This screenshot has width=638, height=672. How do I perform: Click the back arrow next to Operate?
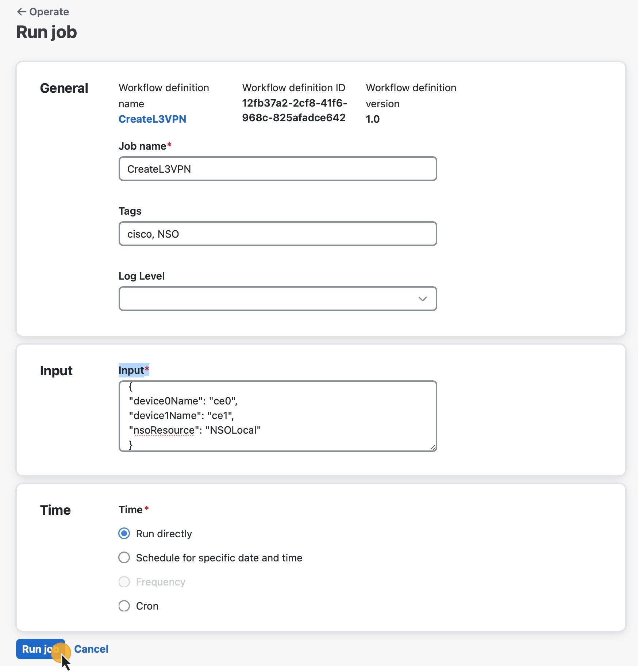pyautogui.click(x=22, y=12)
